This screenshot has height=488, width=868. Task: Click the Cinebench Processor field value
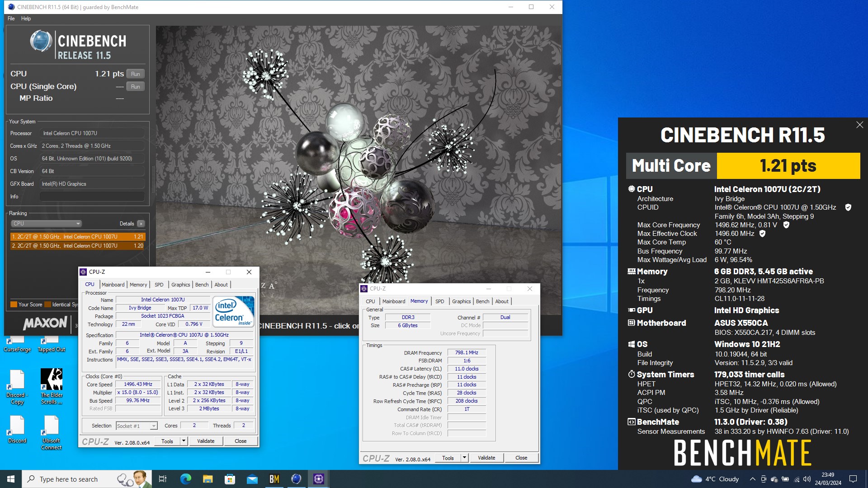pos(92,133)
